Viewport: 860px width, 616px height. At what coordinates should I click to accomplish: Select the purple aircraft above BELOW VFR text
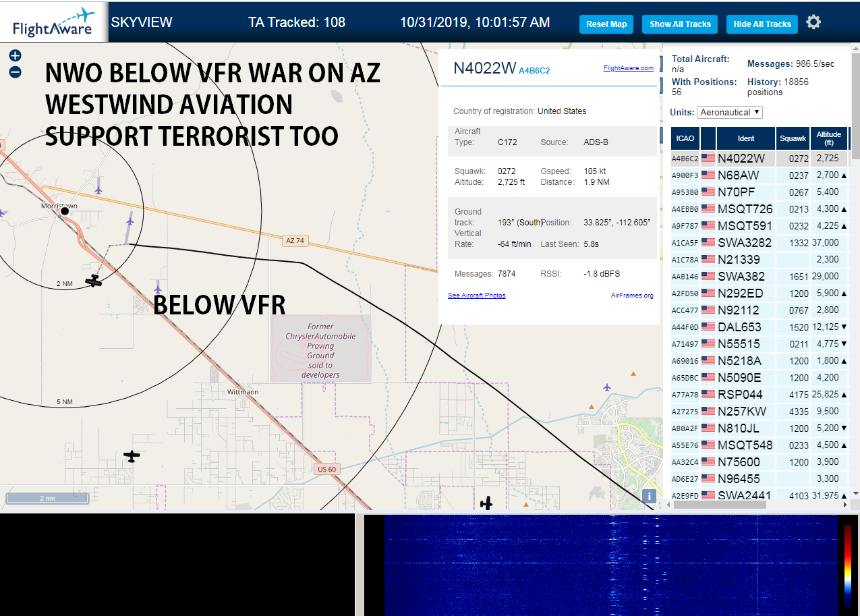[157, 288]
